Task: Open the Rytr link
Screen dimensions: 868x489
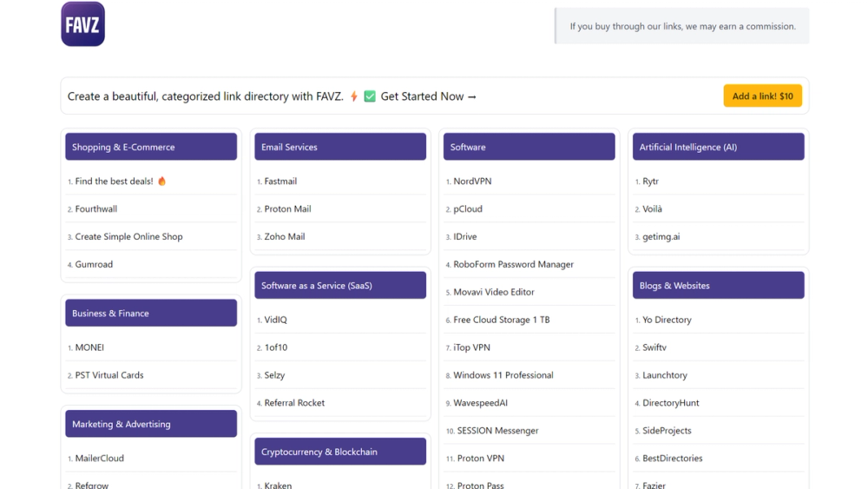Action: (x=650, y=181)
